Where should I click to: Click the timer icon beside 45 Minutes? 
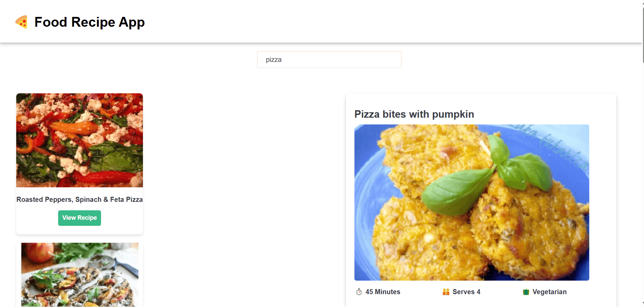click(359, 291)
